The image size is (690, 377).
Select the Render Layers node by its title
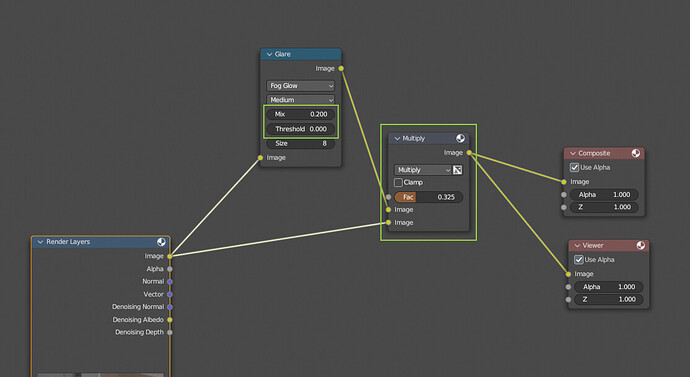pos(68,242)
